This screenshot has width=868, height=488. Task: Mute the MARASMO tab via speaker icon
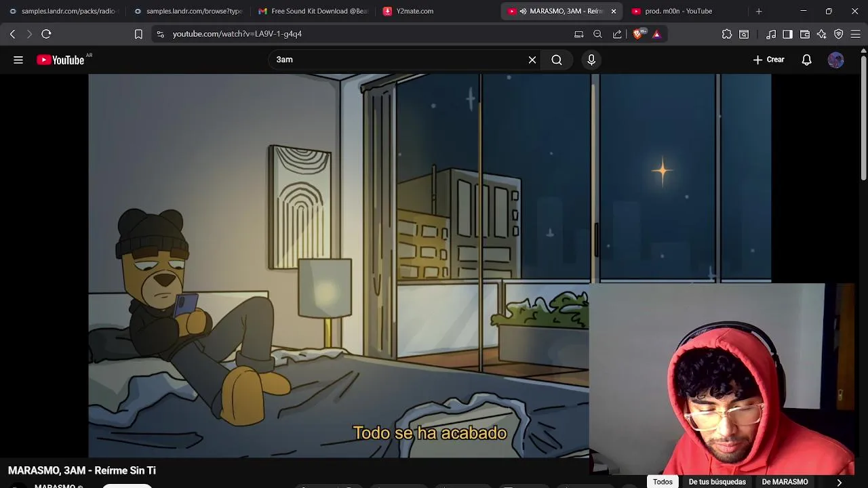pos(523,11)
